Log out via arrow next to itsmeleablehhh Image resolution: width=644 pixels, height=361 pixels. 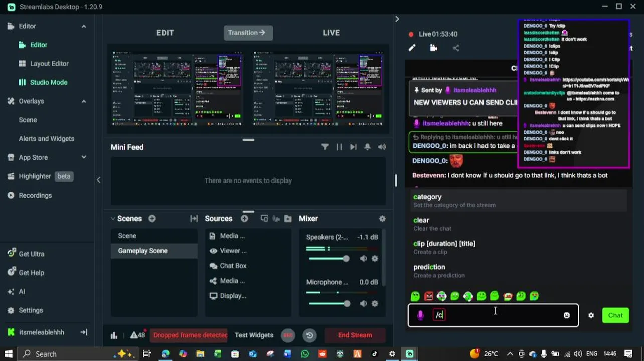point(84,332)
